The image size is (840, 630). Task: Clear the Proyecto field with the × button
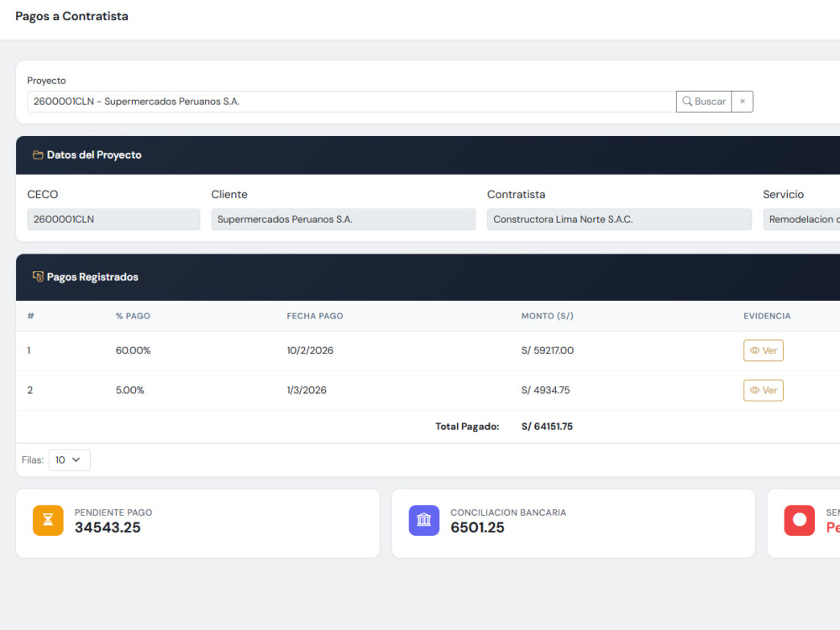click(743, 102)
